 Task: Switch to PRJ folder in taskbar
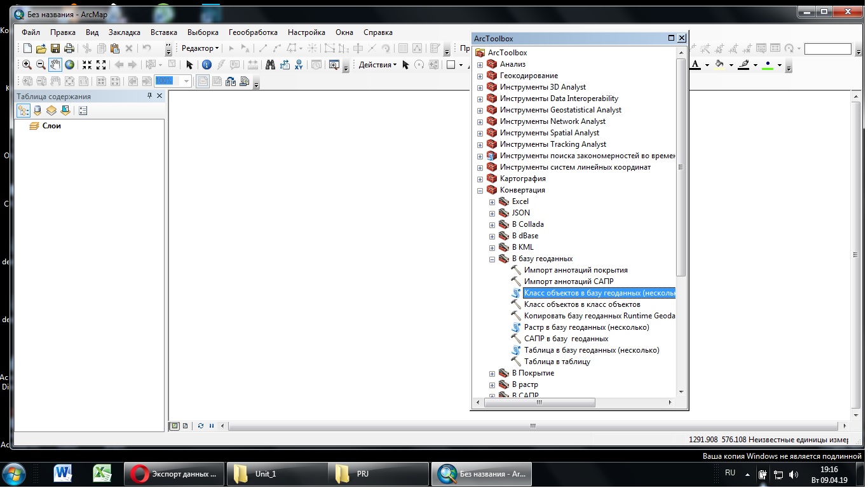coord(379,474)
